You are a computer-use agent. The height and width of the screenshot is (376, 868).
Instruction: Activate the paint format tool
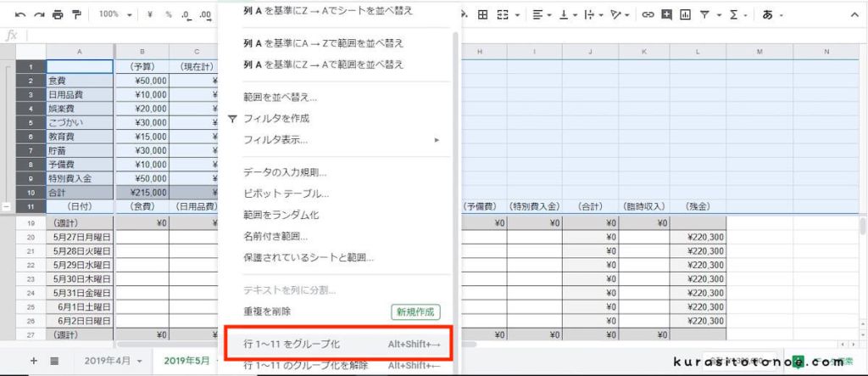click(76, 15)
